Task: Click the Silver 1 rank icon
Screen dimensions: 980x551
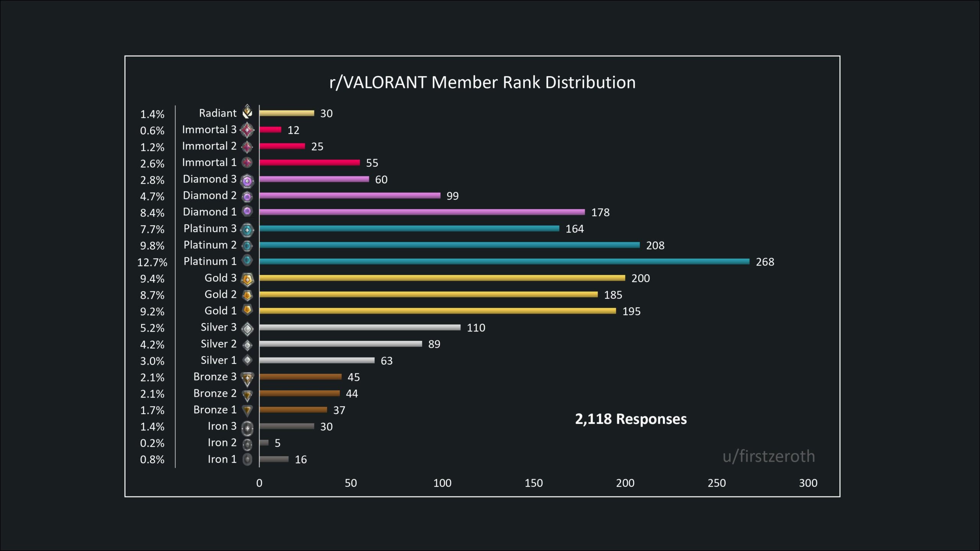Action: tap(247, 360)
